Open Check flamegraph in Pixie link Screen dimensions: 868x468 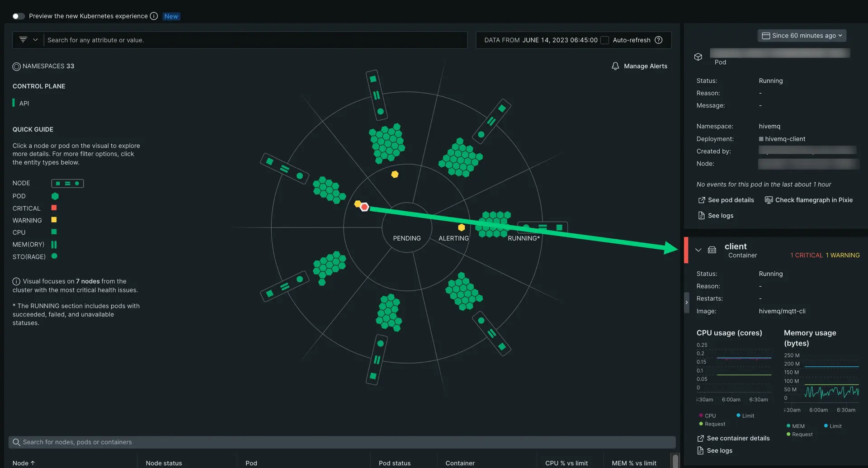[808, 200]
